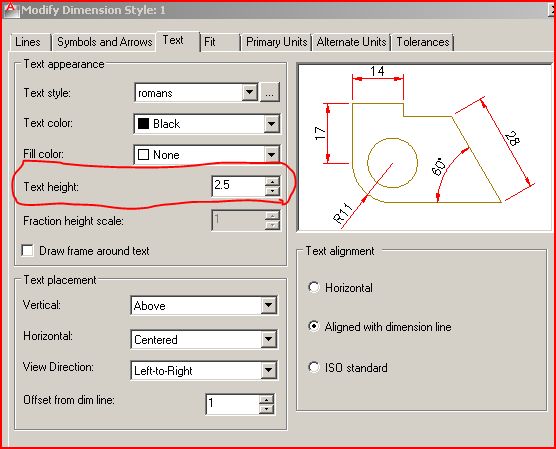Expand View Direction Left-to-Right dropdown
Viewport: 556px width, 449px height.
click(x=268, y=371)
